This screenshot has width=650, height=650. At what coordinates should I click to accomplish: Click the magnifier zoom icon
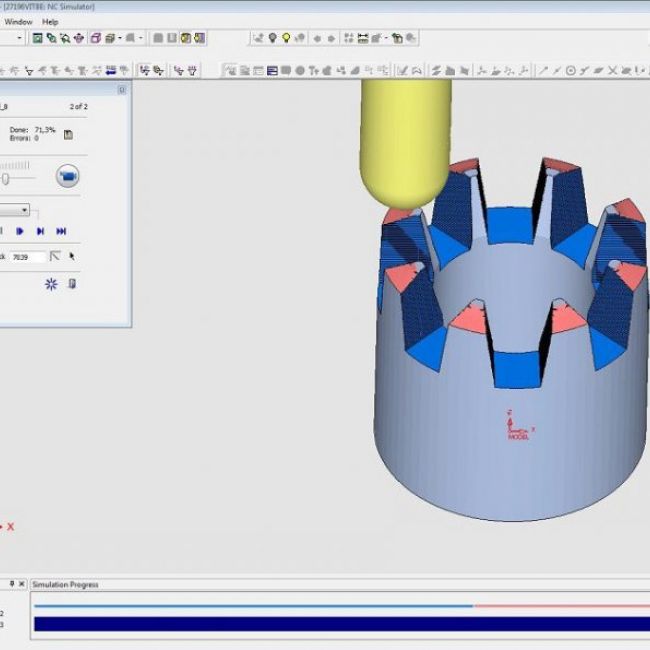[x=65, y=39]
